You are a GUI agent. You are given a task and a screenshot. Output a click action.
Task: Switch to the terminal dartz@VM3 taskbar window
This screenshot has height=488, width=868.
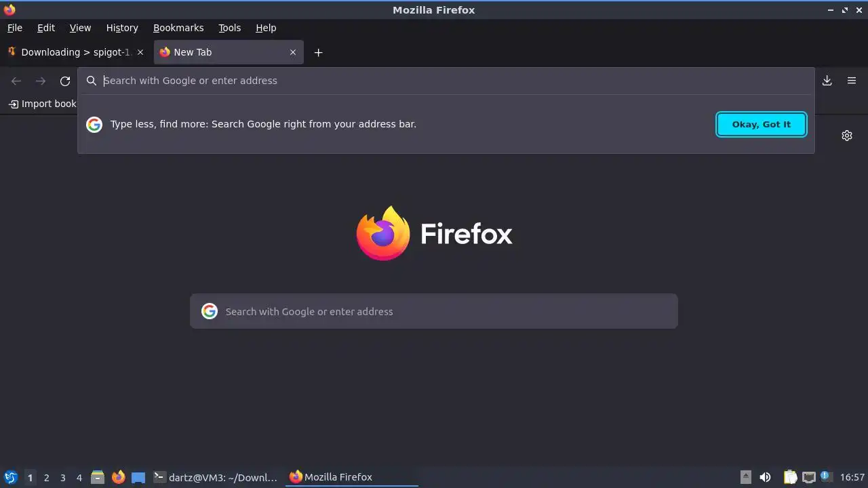click(x=216, y=477)
